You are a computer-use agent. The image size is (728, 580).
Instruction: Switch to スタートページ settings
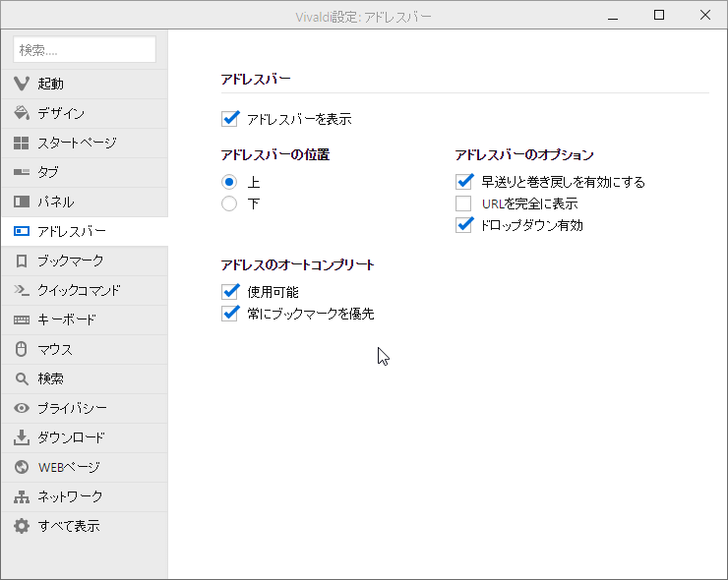click(85, 143)
